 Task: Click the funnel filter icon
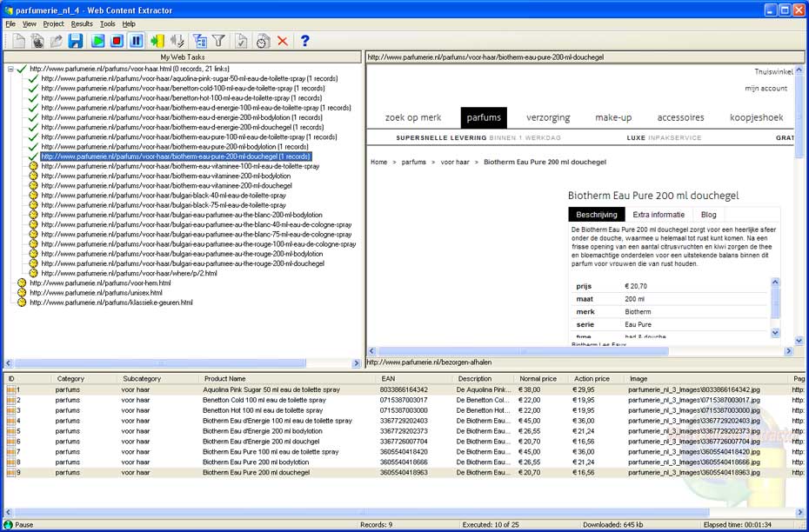coord(218,41)
